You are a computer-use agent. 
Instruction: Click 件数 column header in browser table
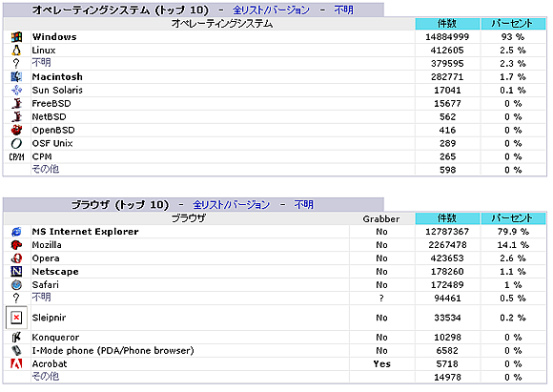click(x=447, y=218)
